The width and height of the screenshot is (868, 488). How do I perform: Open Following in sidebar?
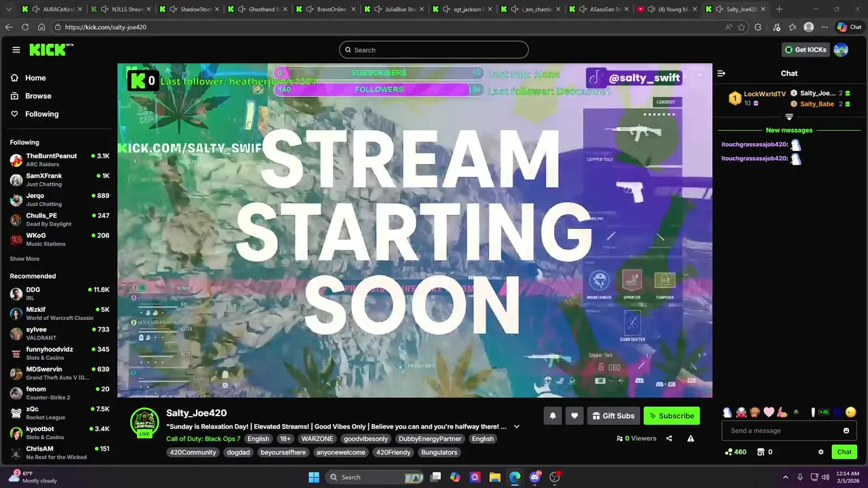pos(35,114)
